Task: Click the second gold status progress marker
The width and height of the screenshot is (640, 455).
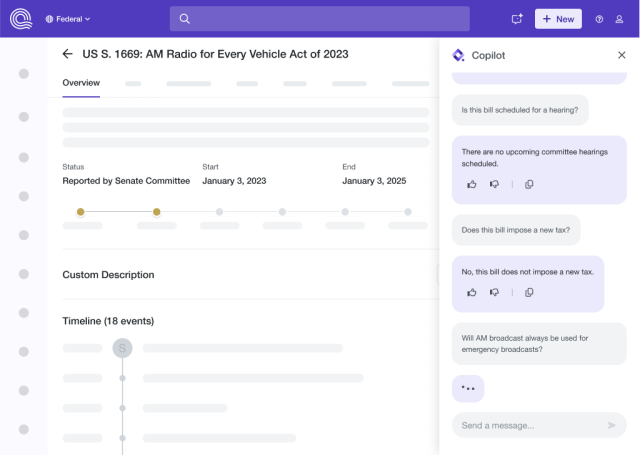Action: pos(157,212)
